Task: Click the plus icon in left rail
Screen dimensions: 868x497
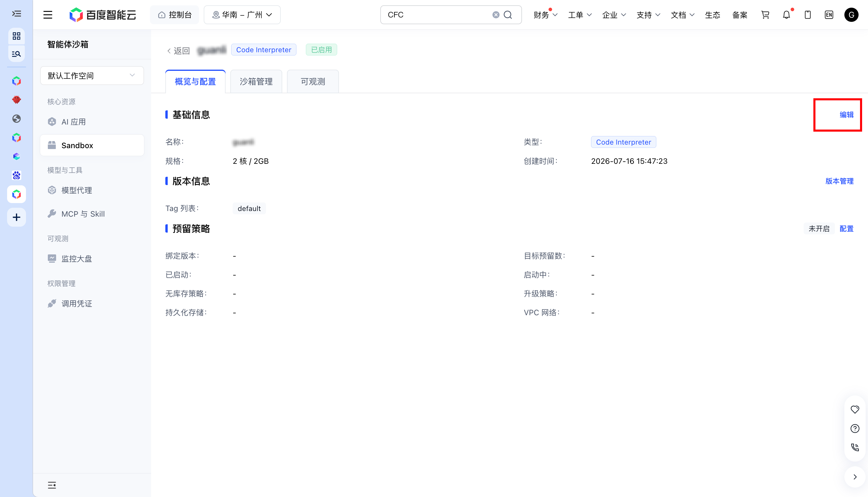Action: pyautogui.click(x=17, y=217)
